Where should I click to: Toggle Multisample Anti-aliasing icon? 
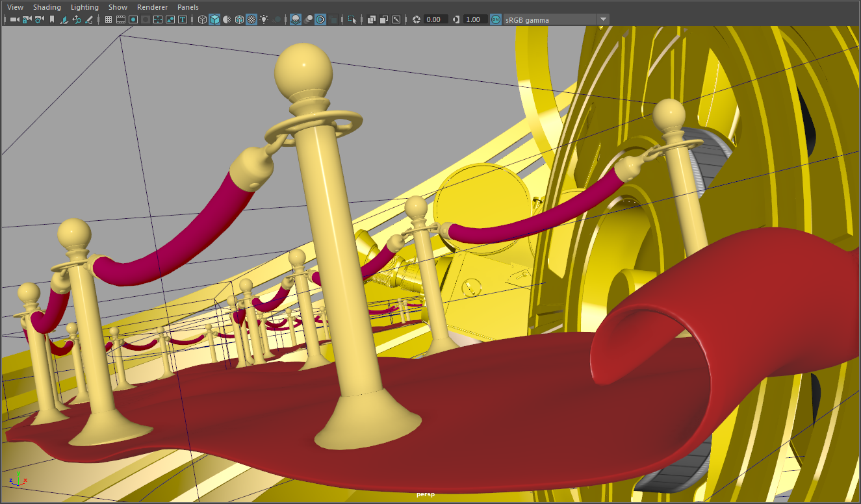click(x=321, y=19)
